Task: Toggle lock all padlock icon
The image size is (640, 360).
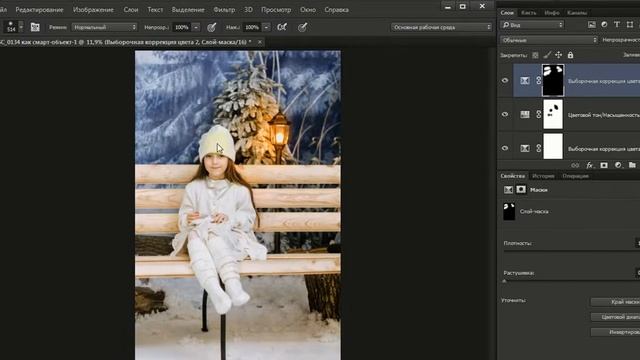Action: [570, 55]
